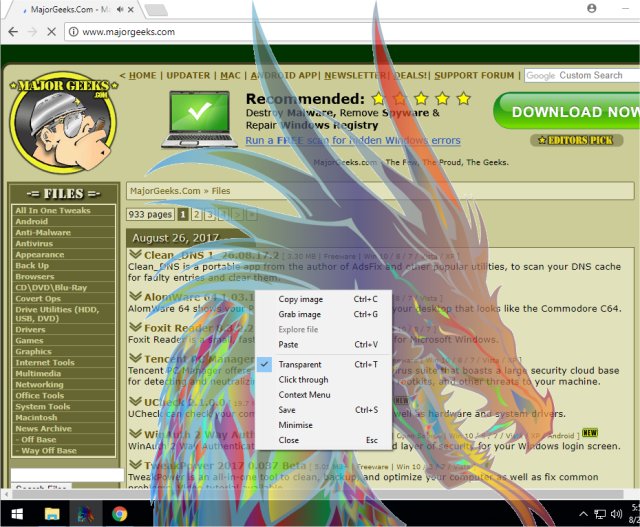The image size is (640, 527).
Task: Open the Clean_DNS download title
Action: pos(211,256)
